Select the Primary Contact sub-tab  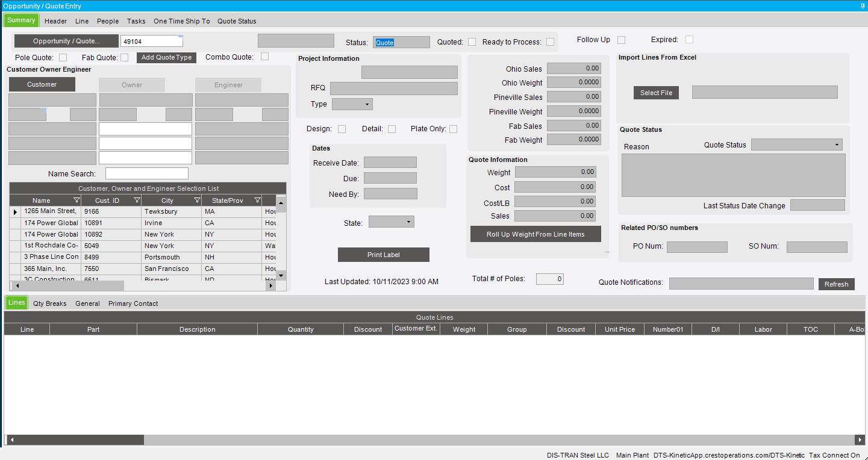(x=133, y=303)
